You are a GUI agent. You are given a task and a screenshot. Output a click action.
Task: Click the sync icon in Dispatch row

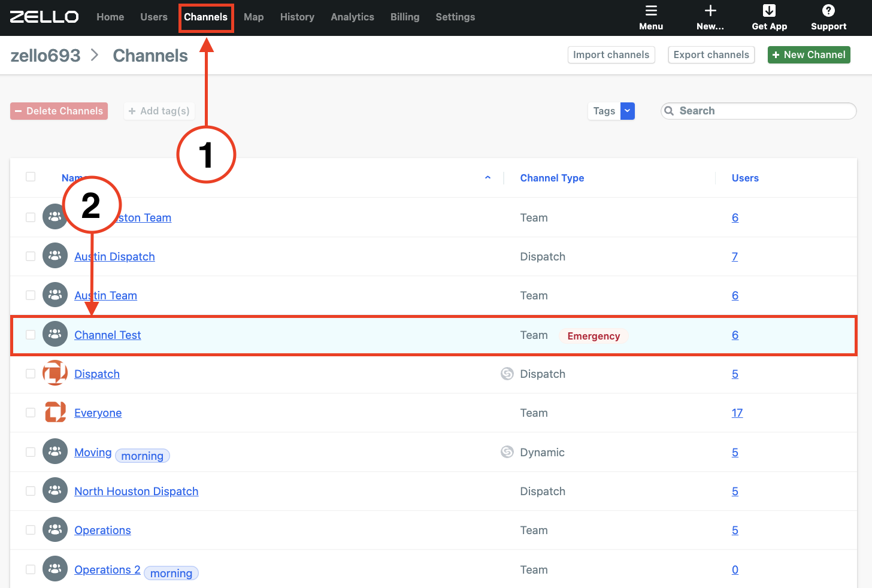pos(507,374)
